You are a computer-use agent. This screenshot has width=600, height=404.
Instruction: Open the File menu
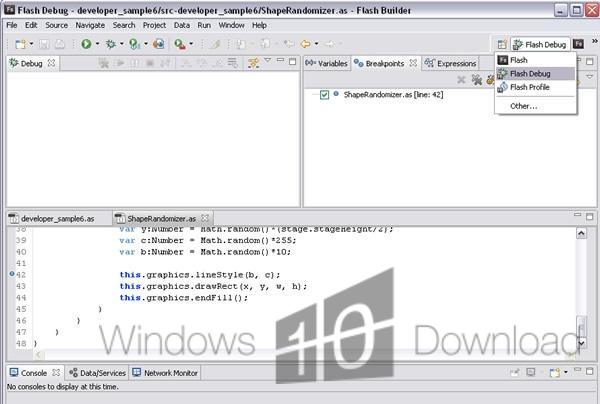click(x=11, y=25)
